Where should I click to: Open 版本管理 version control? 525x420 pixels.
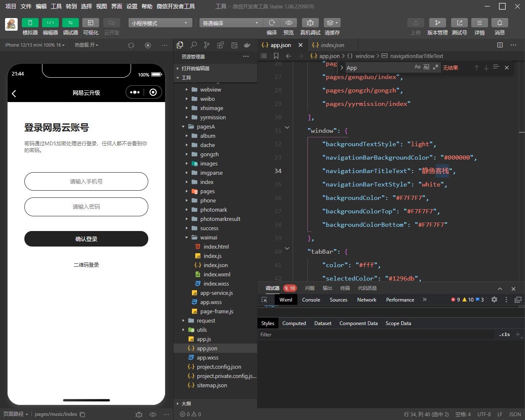point(437,23)
